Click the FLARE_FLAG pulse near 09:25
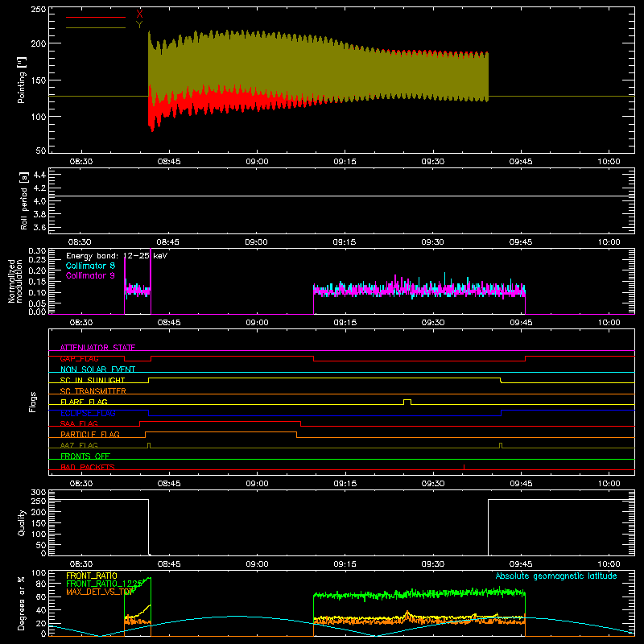644x644 pixels. (407, 402)
